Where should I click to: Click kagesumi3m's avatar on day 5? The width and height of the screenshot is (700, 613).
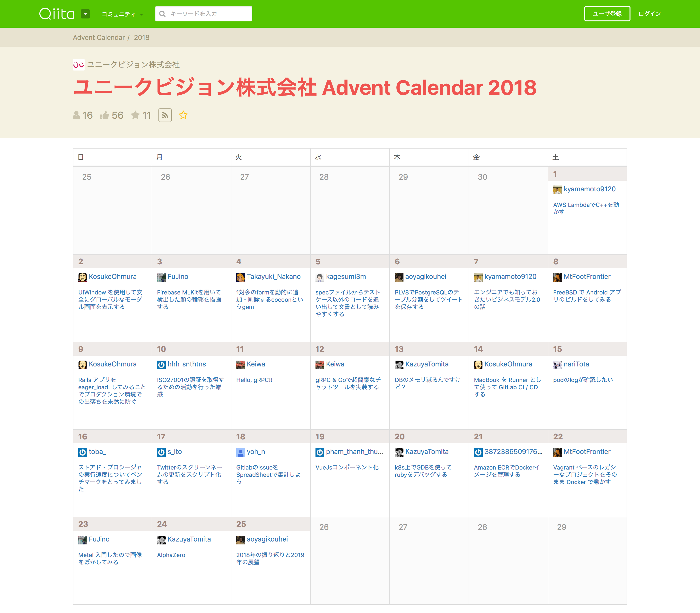click(319, 277)
